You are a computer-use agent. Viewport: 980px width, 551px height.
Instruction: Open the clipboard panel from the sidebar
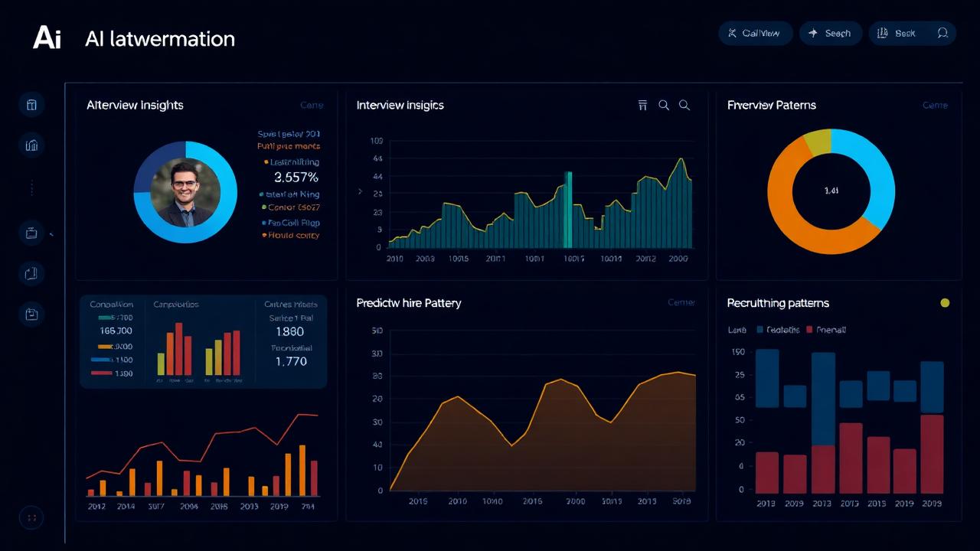[x=31, y=233]
